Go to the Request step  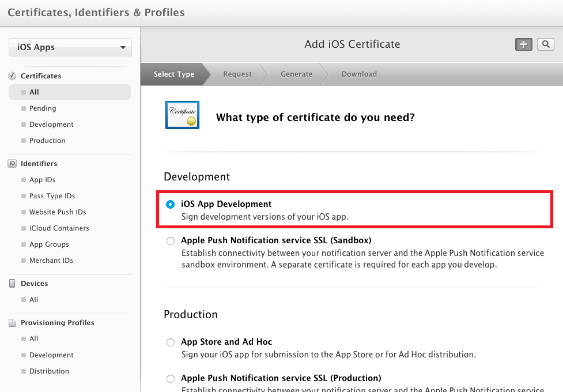point(237,74)
